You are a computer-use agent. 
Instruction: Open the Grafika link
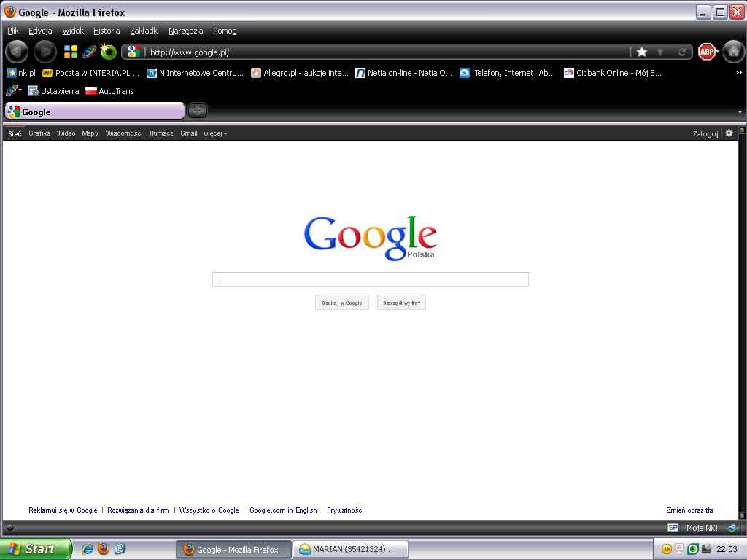(39, 133)
